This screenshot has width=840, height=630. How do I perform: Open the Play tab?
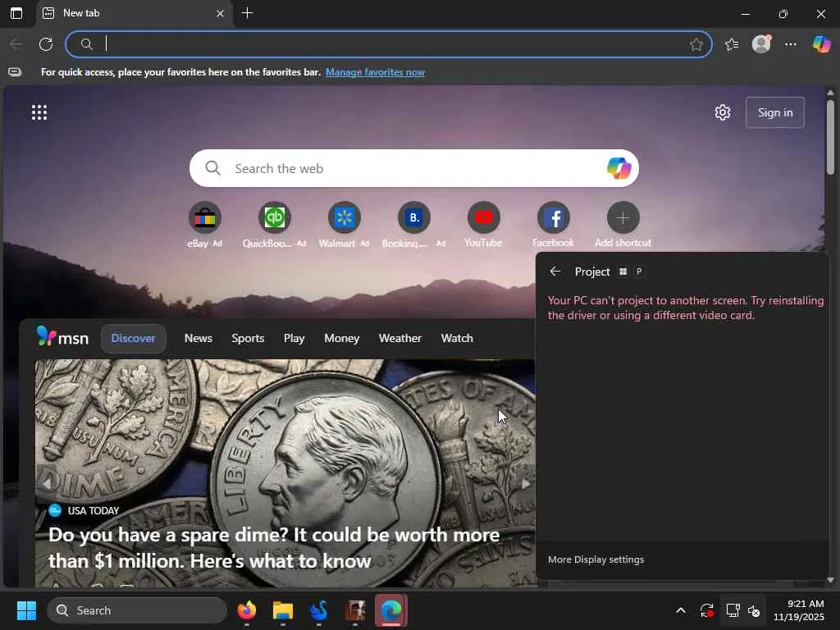click(x=294, y=339)
